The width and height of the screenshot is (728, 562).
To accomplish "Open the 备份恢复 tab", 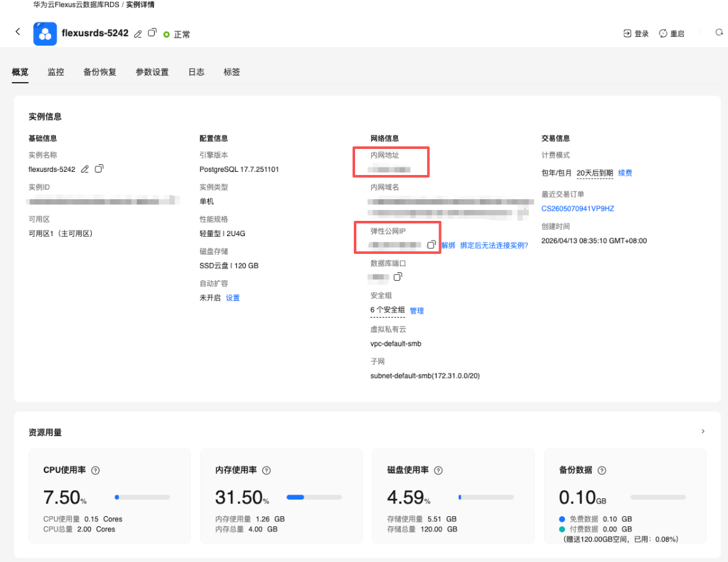I will [100, 72].
